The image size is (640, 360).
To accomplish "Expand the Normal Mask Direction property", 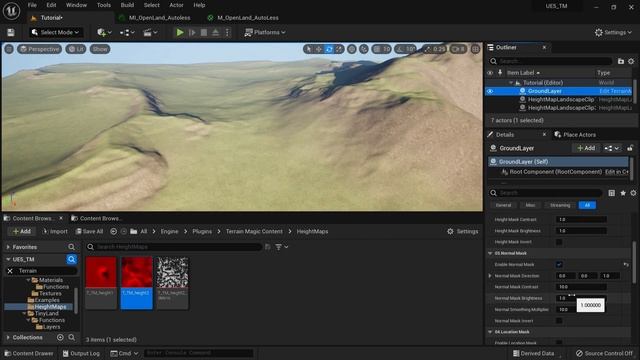I will point(490,276).
